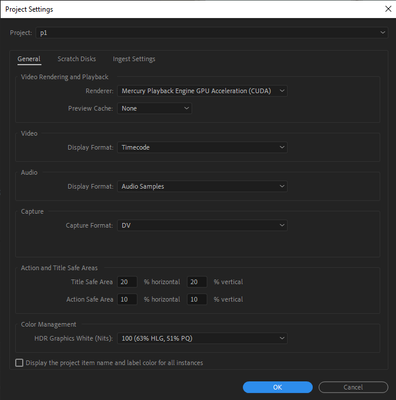Switch to the Scratch Disks tab

coord(77,59)
